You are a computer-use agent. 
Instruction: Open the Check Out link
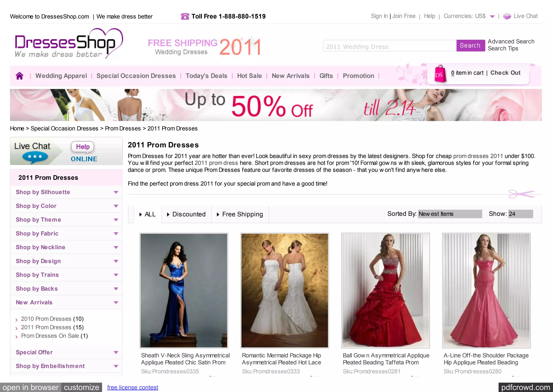point(505,73)
